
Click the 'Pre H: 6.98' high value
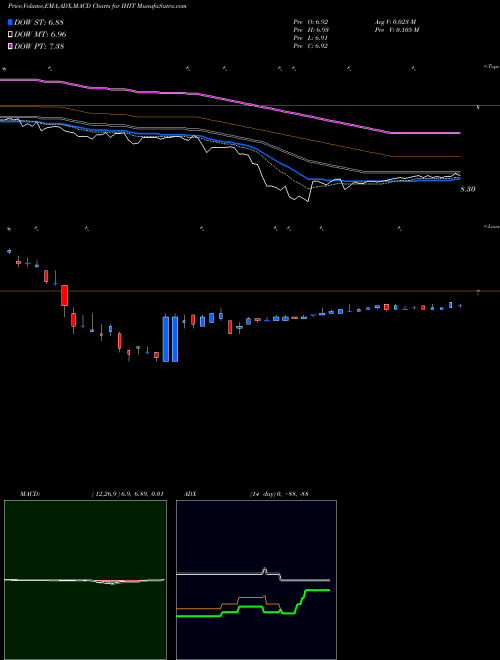(311, 30)
